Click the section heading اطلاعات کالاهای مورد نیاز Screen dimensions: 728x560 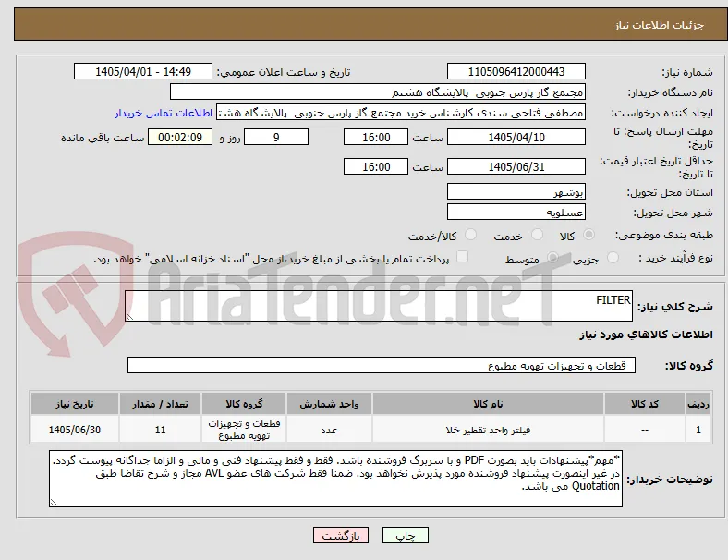tap(646, 335)
